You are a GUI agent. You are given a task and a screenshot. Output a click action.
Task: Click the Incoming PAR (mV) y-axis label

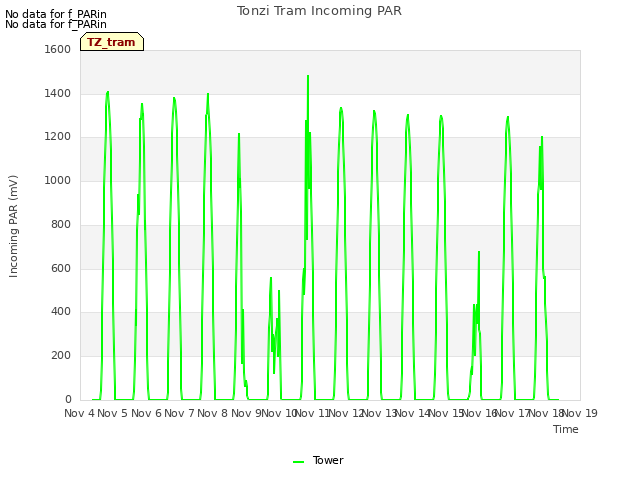coord(13,227)
